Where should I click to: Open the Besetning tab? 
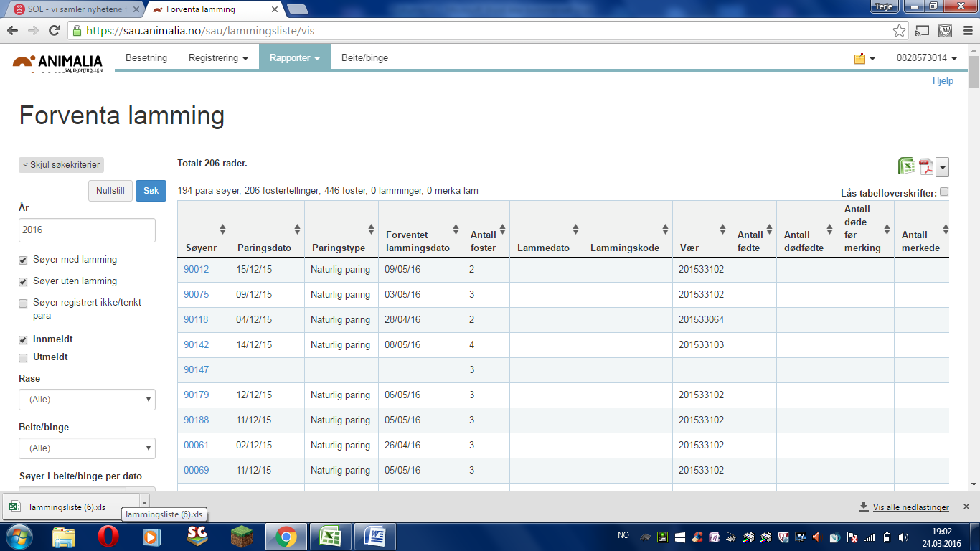pos(146,58)
